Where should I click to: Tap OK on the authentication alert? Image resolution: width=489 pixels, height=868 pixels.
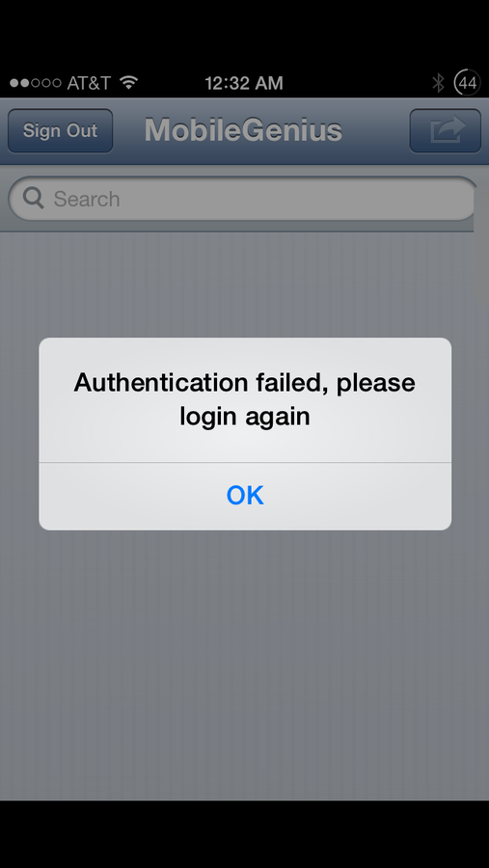point(245,496)
